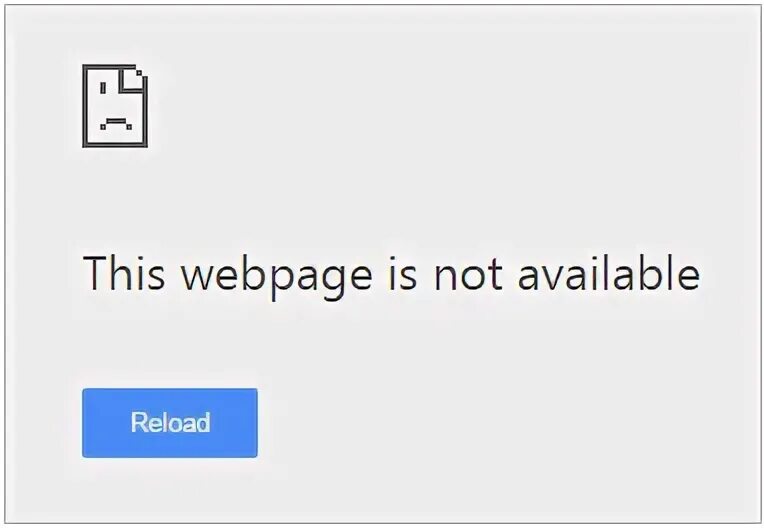Image resolution: width=764 pixels, height=528 pixels.
Task: Click the word "not" in the error heading
Action: 468,275
